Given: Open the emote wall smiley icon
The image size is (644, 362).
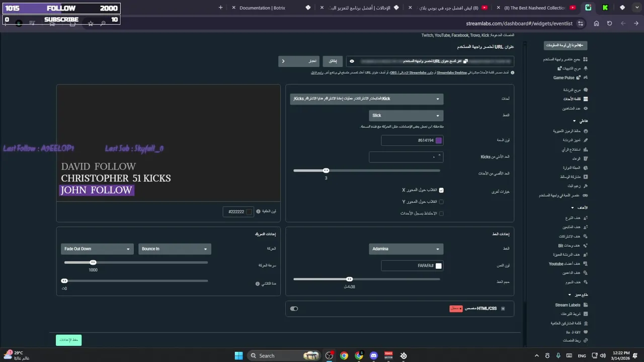Looking at the screenshot, I should [x=585, y=131].
